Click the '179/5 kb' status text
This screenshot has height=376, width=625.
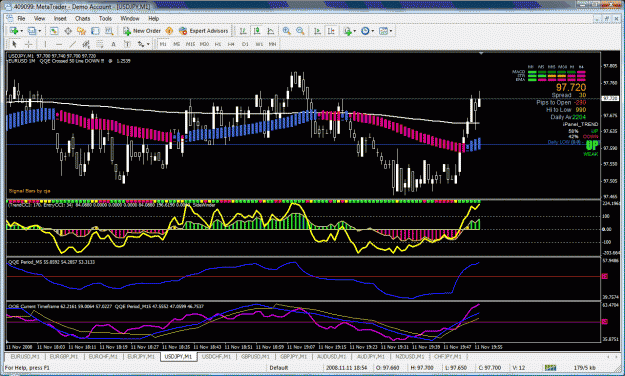point(585,367)
